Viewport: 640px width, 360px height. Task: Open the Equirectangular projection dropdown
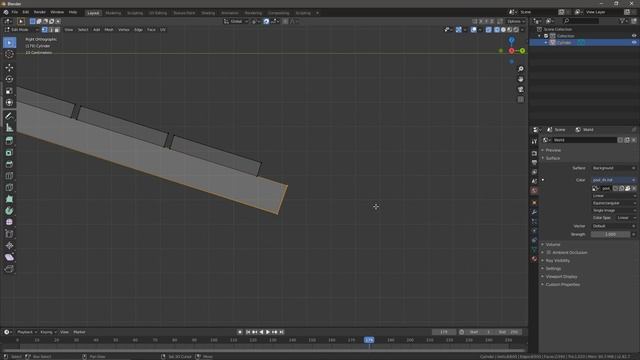tap(614, 203)
